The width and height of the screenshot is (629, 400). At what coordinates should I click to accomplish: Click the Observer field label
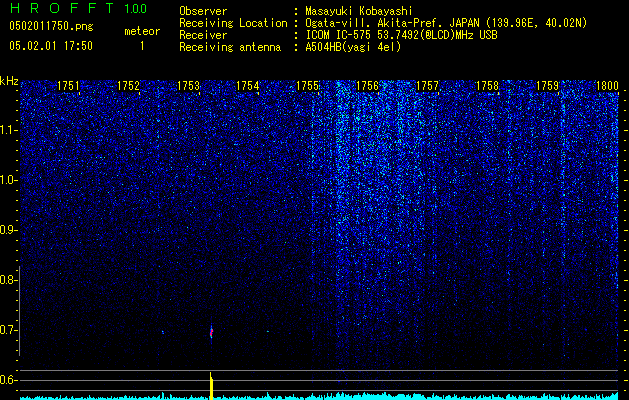203,11
